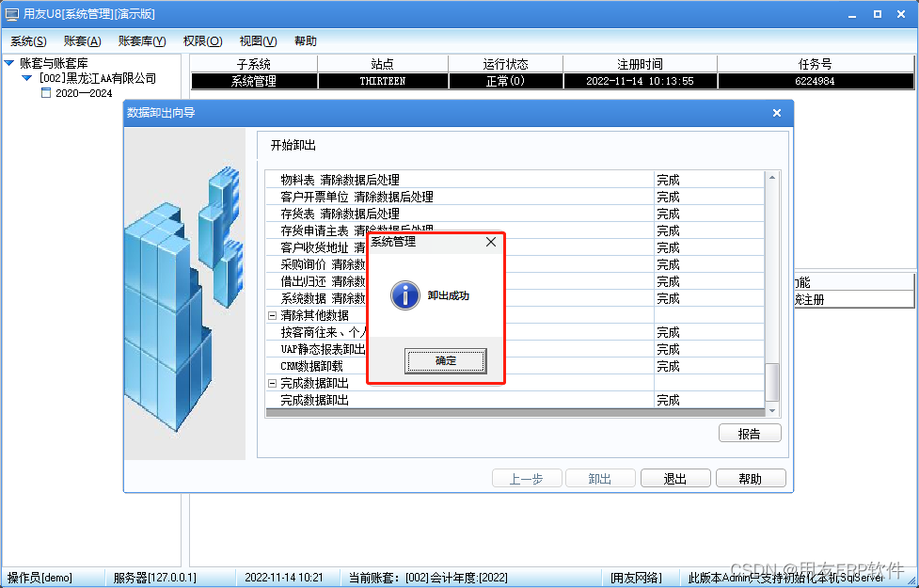Select row CRM数据卸载
The image size is (919, 588).
515,366
